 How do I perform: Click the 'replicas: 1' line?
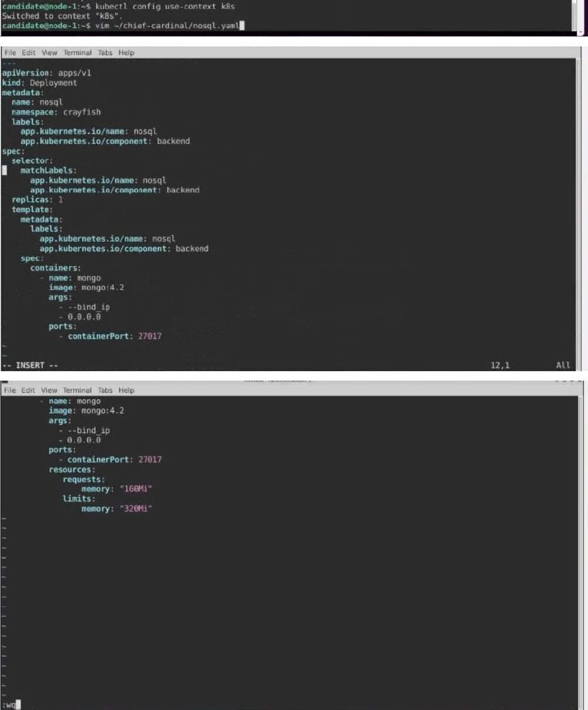(x=37, y=199)
